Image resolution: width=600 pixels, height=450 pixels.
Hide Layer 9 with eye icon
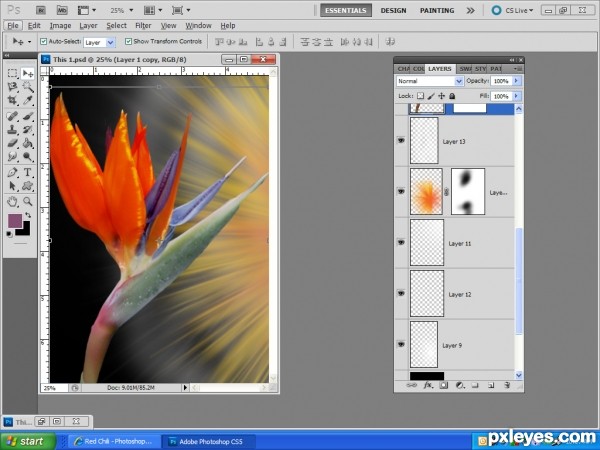[x=401, y=344]
